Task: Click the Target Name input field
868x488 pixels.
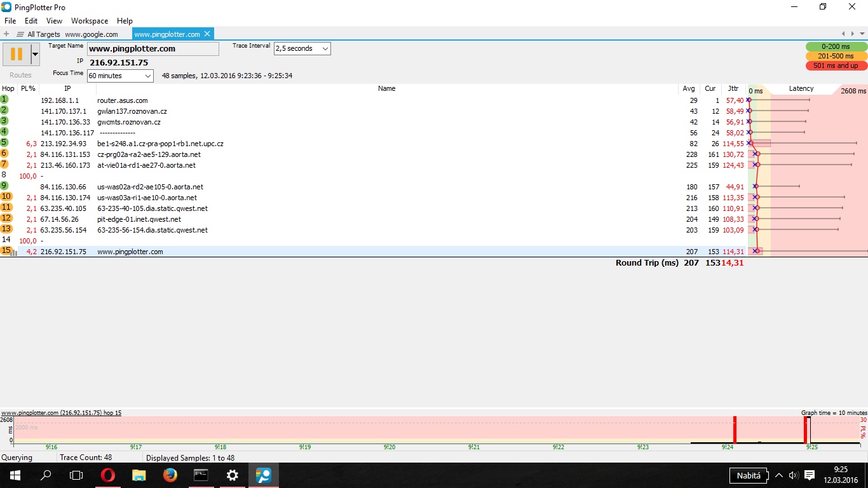Action: (x=153, y=48)
